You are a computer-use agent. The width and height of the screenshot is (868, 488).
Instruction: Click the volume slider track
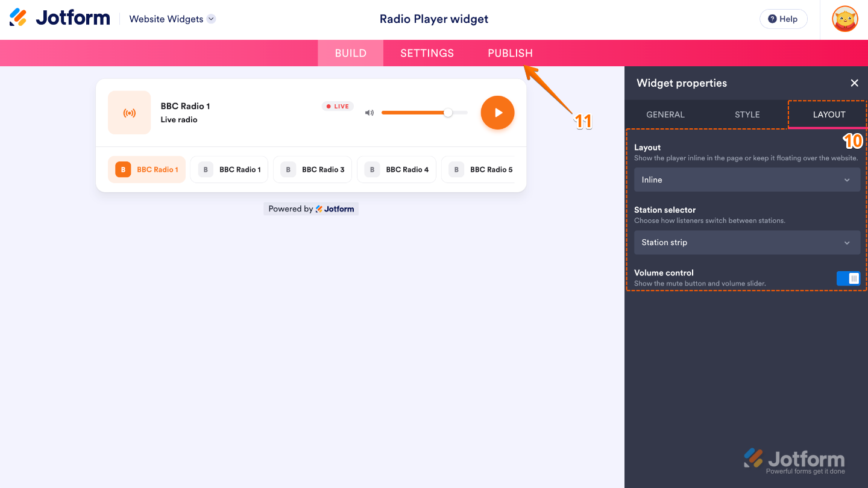point(424,113)
